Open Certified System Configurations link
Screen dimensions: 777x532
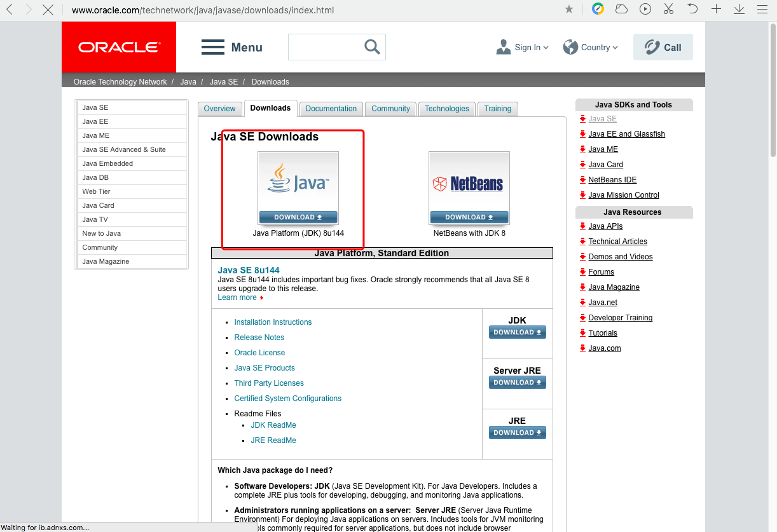pyautogui.click(x=288, y=399)
